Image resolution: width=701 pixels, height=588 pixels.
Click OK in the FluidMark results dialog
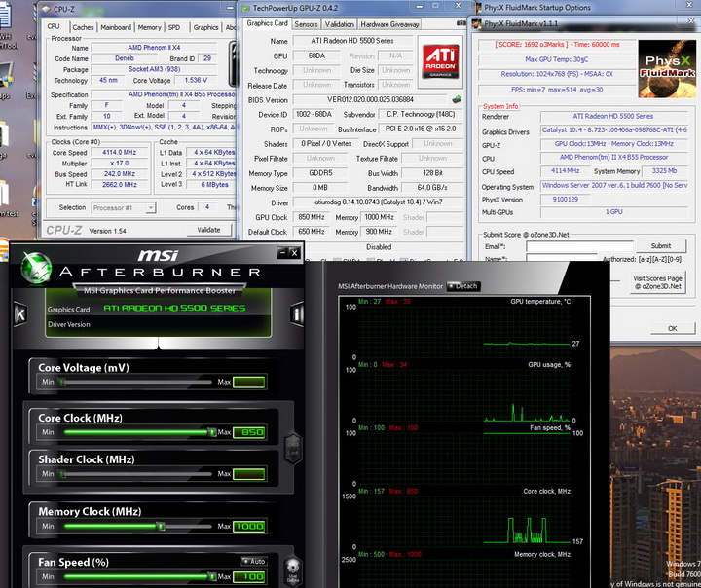(673, 328)
